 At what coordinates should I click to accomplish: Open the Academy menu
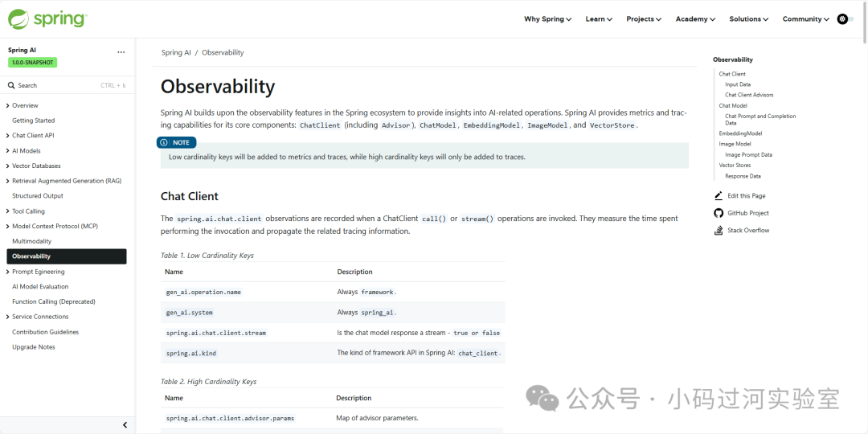pyautogui.click(x=695, y=18)
